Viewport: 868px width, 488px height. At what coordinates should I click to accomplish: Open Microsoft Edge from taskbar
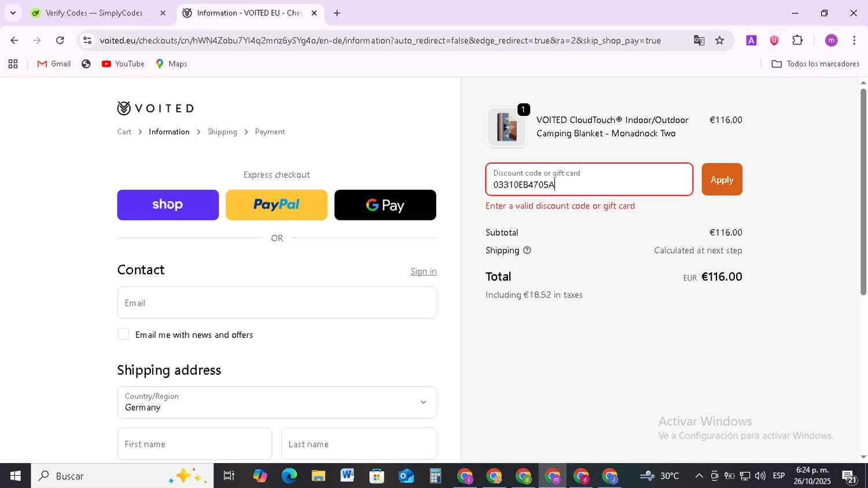tap(289, 476)
